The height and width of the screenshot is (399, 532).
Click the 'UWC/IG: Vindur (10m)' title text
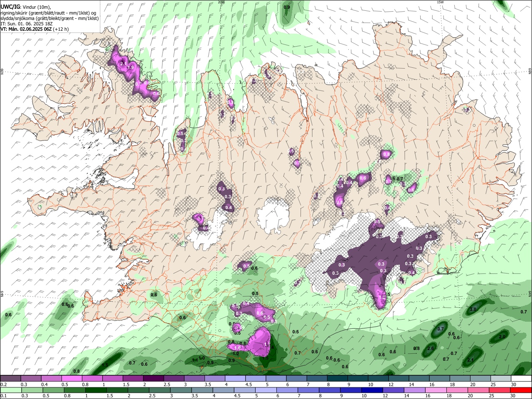[26, 7]
